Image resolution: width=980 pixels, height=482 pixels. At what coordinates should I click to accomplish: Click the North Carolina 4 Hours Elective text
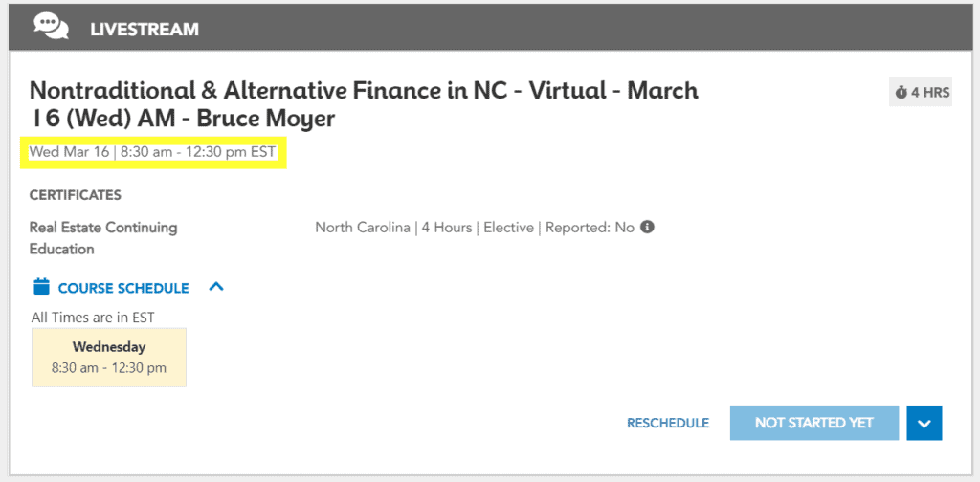[x=424, y=228]
